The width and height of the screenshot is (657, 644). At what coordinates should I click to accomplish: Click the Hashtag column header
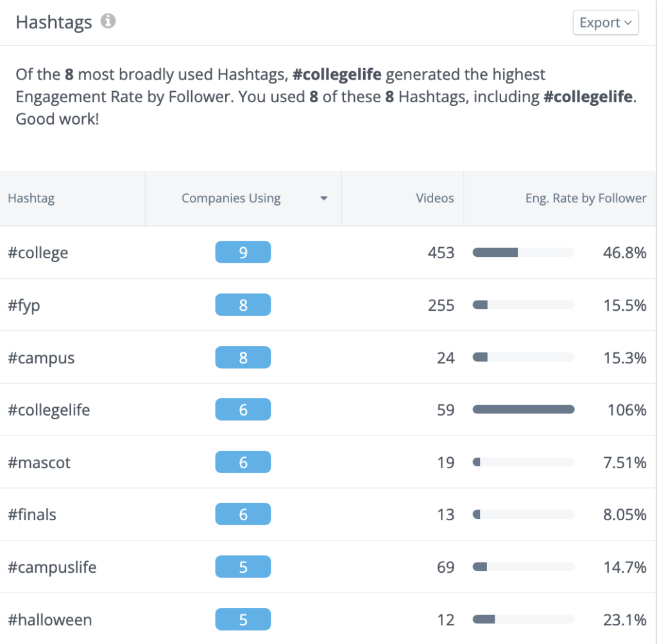(31, 198)
